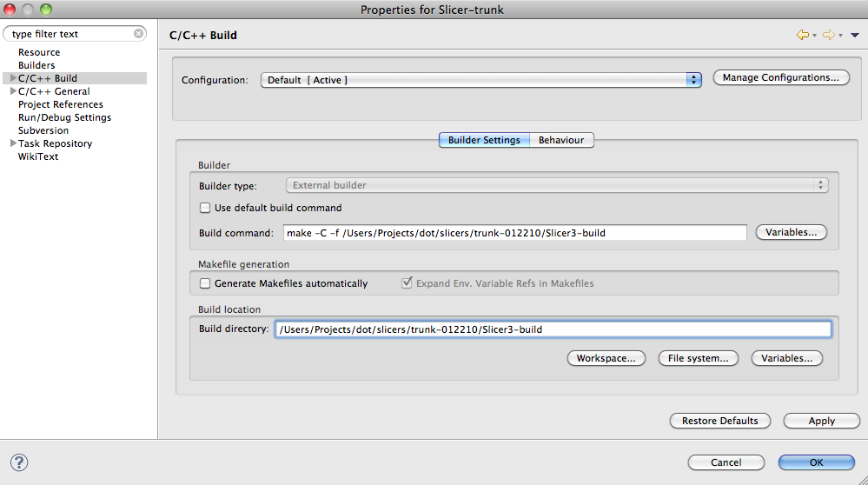Image resolution: width=868 pixels, height=485 pixels.
Task: Toggle Generate Makefiles automatically checkbox
Action: tap(206, 283)
